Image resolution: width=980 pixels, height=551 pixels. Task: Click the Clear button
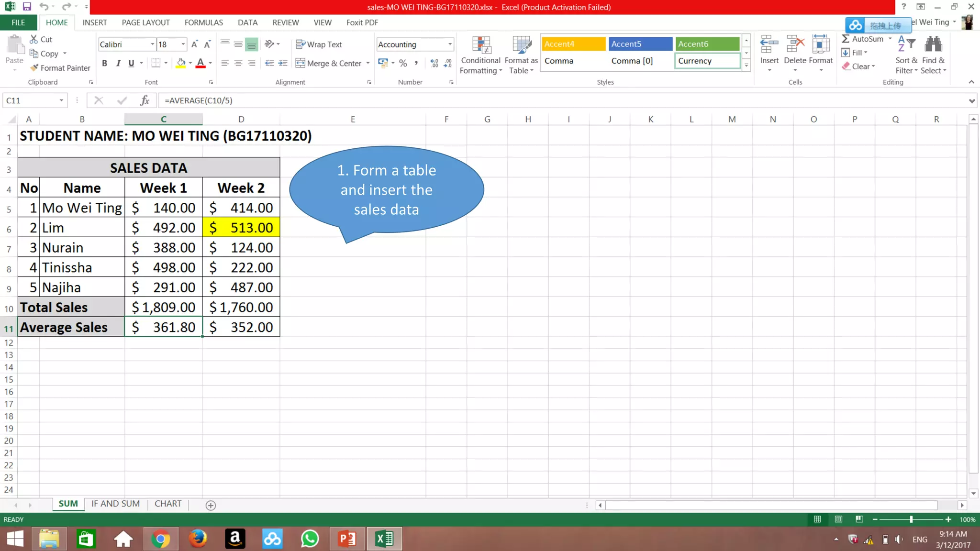[x=859, y=66]
